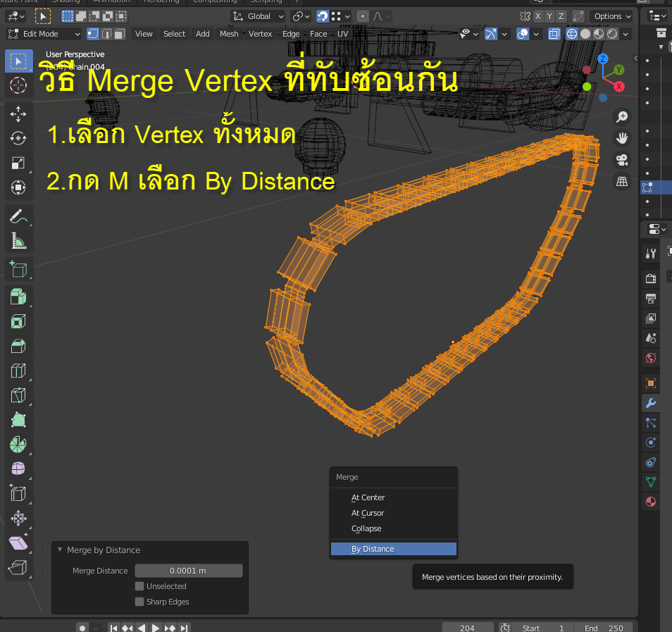
Task: Enable the Unselected checkbox
Action: click(x=139, y=586)
